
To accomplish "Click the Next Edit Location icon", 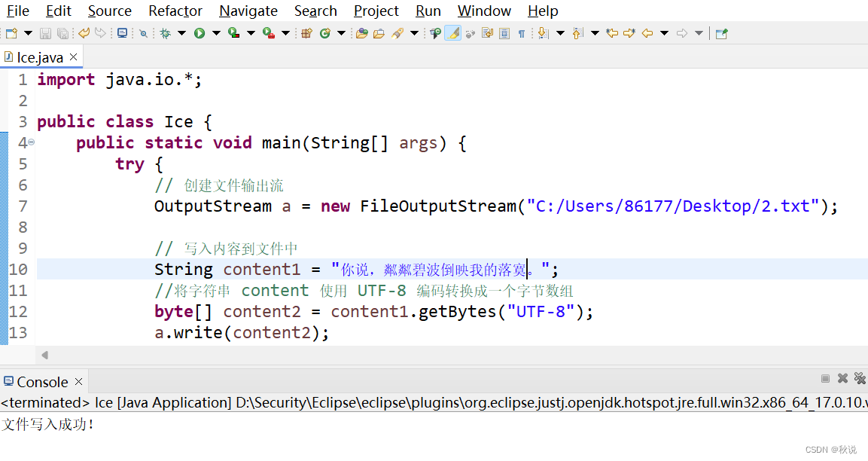I will coord(629,34).
